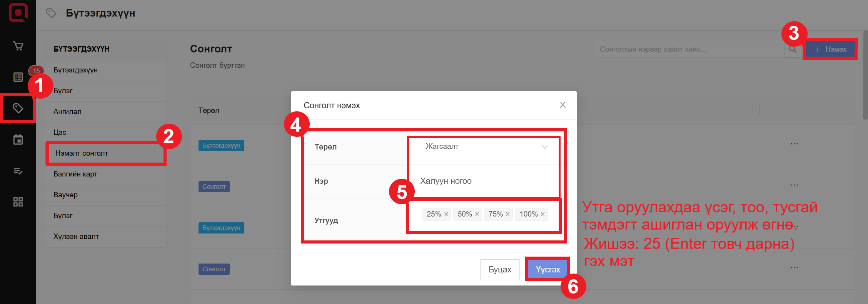Click the Нэр name input field
This screenshot has width=868, height=304.
pos(484,181)
